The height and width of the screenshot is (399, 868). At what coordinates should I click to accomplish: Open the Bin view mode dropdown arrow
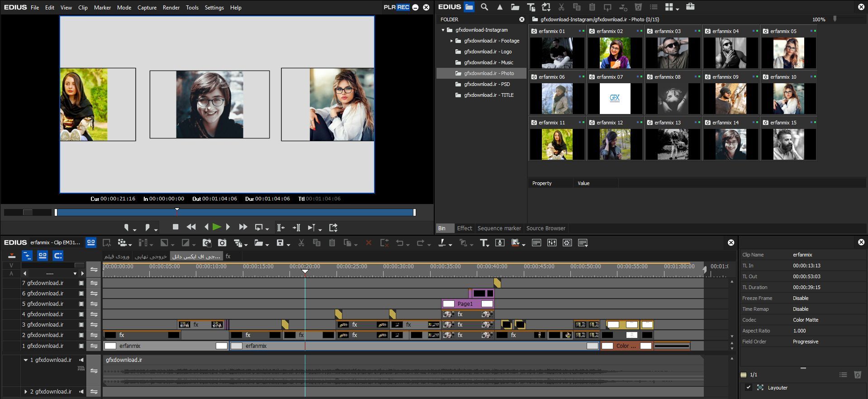(678, 9)
